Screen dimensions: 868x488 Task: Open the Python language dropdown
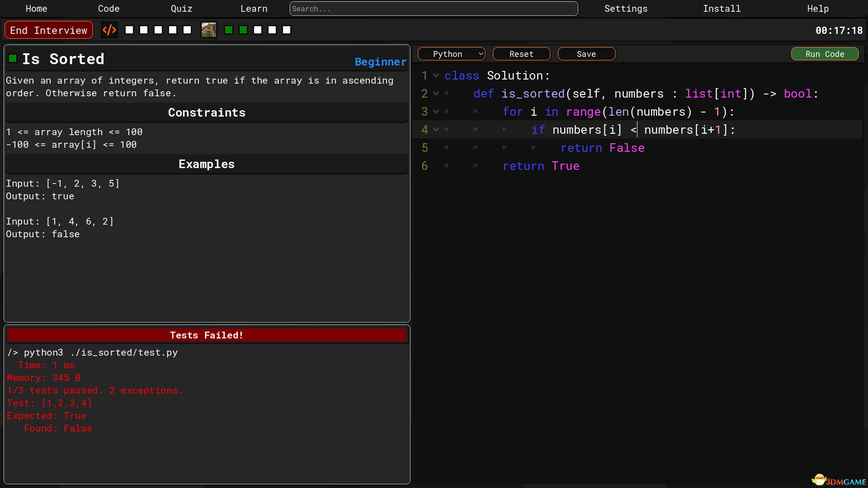point(451,54)
